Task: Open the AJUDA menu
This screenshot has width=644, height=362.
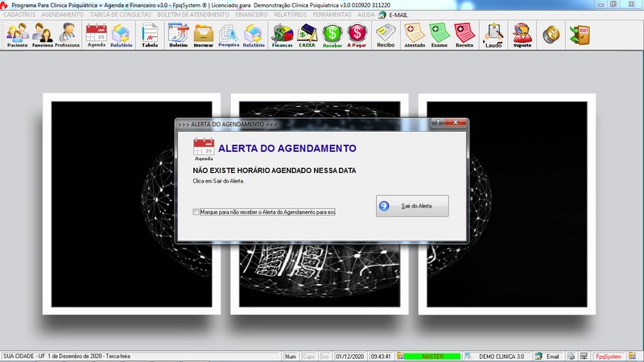Action: tap(366, 14)
